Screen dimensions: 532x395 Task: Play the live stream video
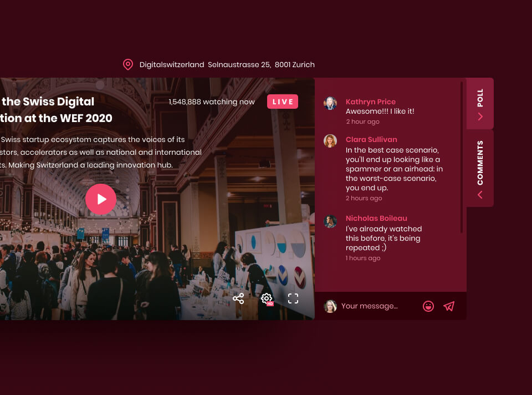pos(101,199)
